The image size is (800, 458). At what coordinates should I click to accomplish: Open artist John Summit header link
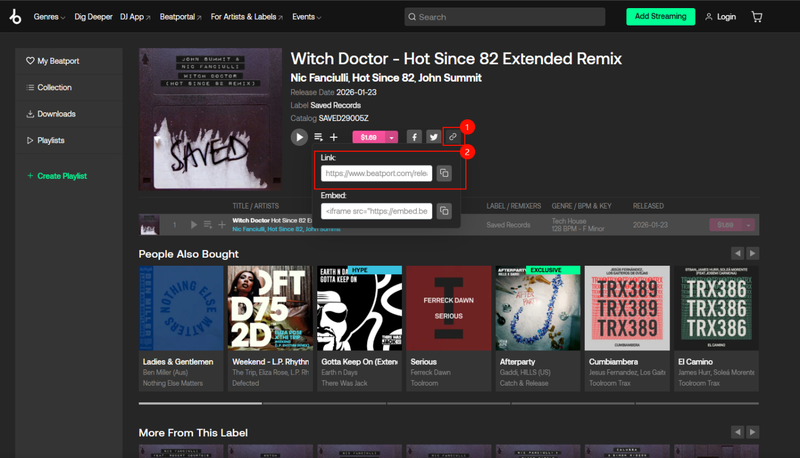pos(449,78)
